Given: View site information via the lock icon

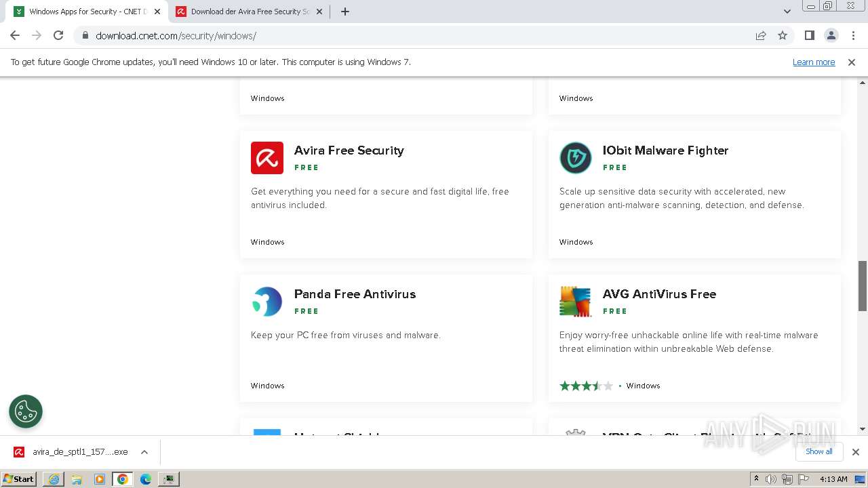Looking at the screenshot, I should click(x=85, y=35).
